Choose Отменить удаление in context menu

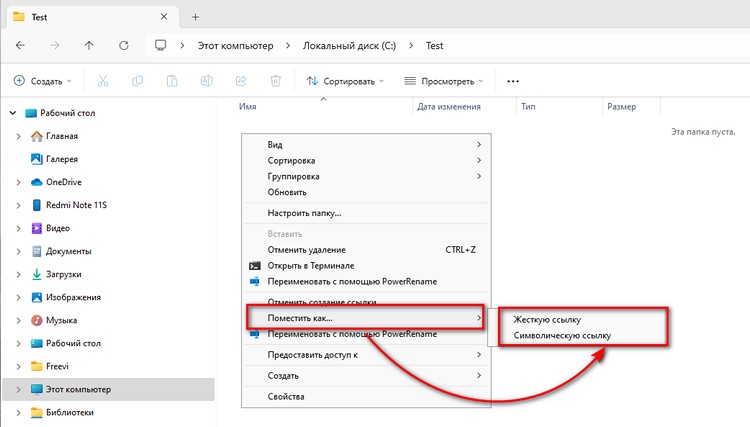pos(366,250)
